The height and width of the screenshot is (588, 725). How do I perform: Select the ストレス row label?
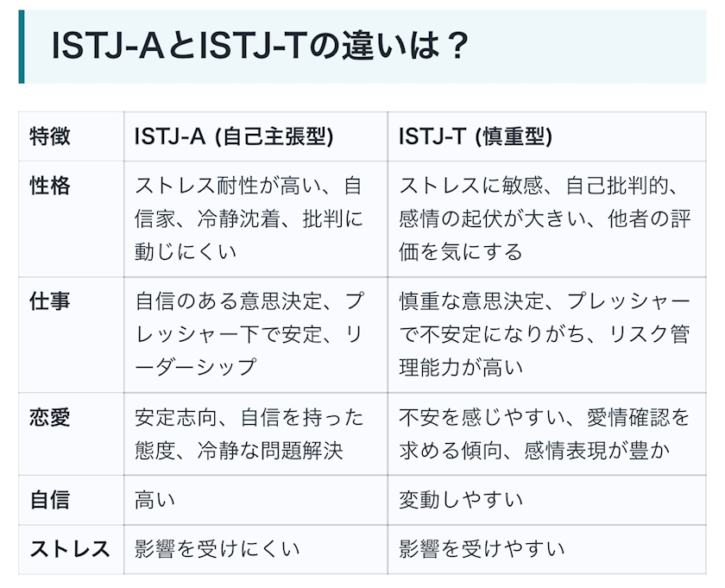pyautogui.click(x=70, y=549)
